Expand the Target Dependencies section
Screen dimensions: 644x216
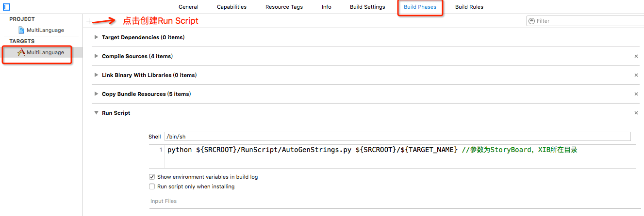click(x=97, y=37)
